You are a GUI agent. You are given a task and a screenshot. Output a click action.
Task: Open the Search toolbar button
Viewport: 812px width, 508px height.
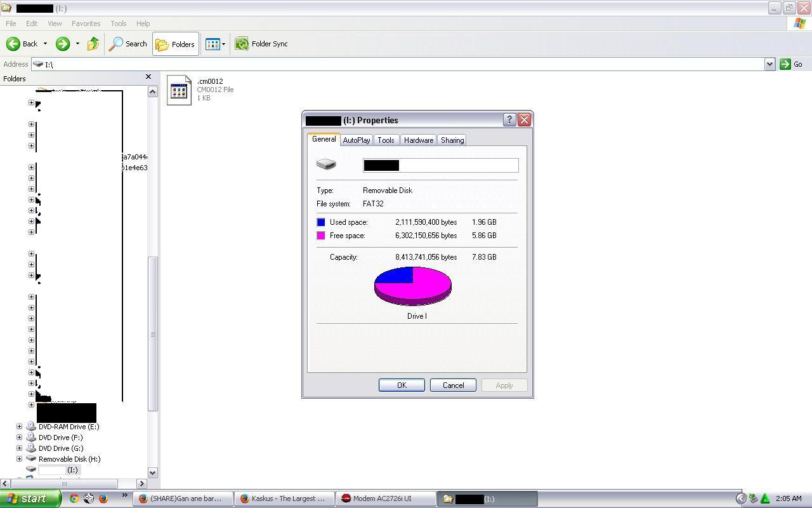pyautogui.click(x=128, y=44)
